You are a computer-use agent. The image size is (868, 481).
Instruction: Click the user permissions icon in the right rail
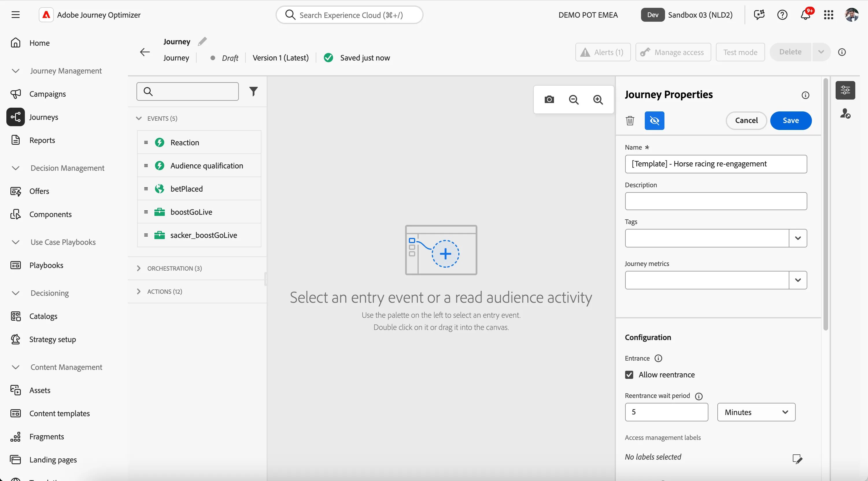click(845, 113)
